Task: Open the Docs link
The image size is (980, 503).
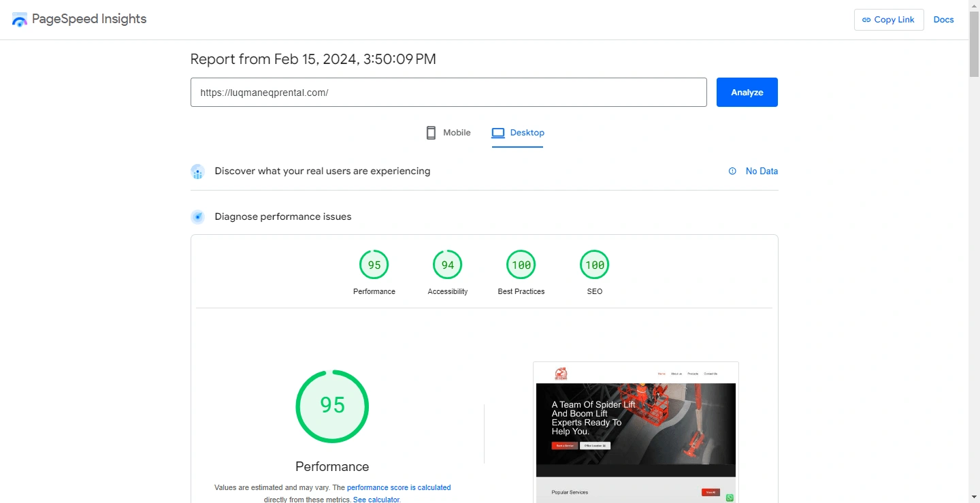Action: pyautogui.click(x=944, y=20)
